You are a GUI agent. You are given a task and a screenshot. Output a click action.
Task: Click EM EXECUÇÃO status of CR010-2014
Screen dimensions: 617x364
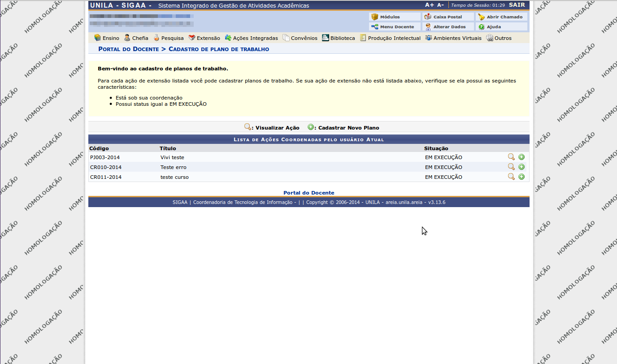pyautogui.click(x=443, y=167)
